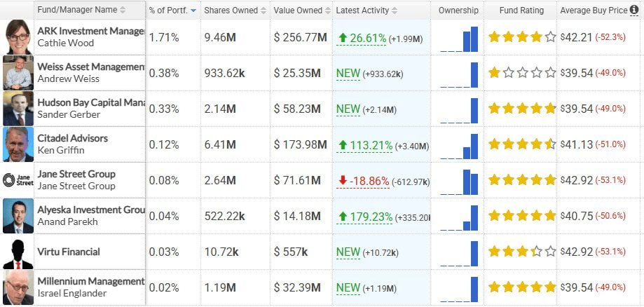644x307 pixels.
Task: Open the ARK Investment Management fund link
Action: (90, 32)
